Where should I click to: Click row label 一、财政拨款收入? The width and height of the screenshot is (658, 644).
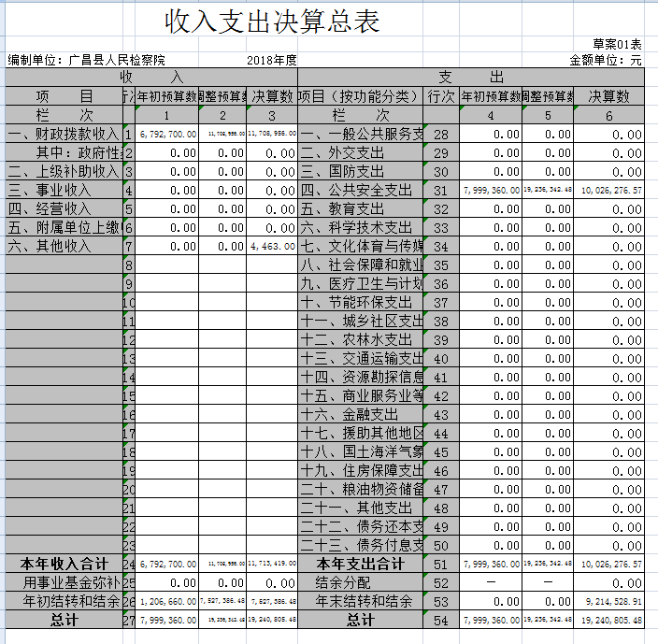tap(64, 134)
